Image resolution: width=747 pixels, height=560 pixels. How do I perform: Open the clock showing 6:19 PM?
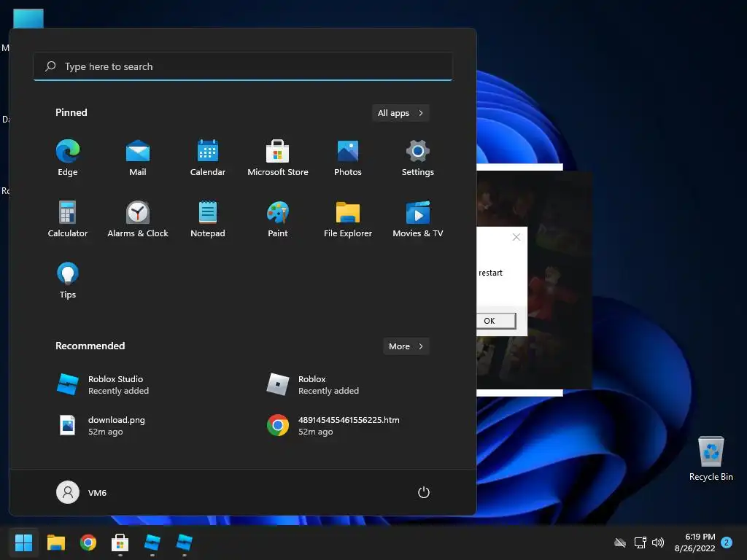(x=695, y=542)
